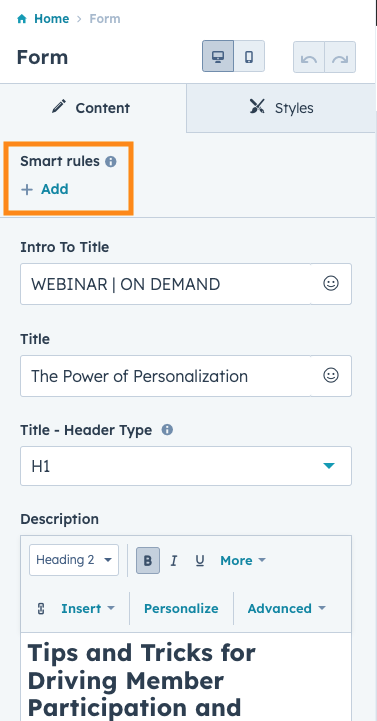The height and width of the screenshot is (721, 377).
Task: Select the Form breadcrumb item
Action: (x=105, y=19)
